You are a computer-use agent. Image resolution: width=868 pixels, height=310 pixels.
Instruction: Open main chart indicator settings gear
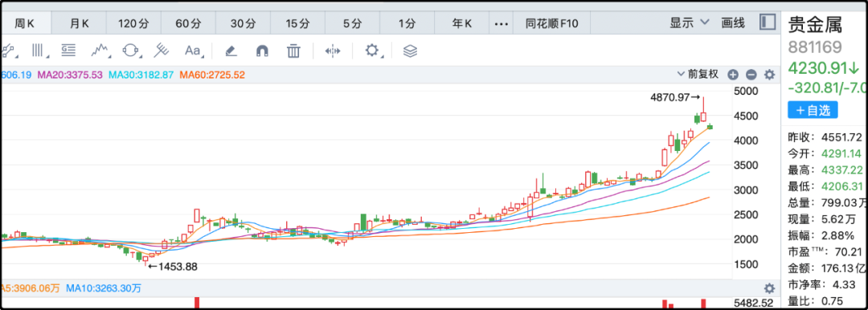coord(769,75)
